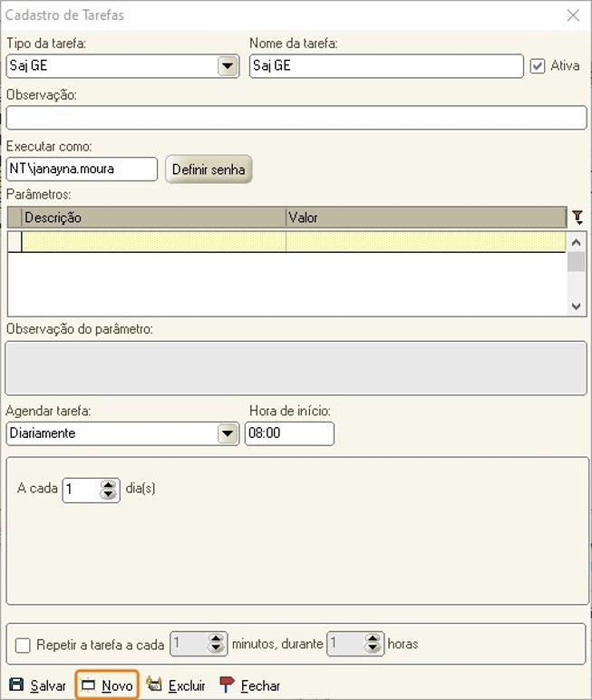Select the Executar como user field
The width and height of the screenshot is (592, 700).
(x=82, y=169)
